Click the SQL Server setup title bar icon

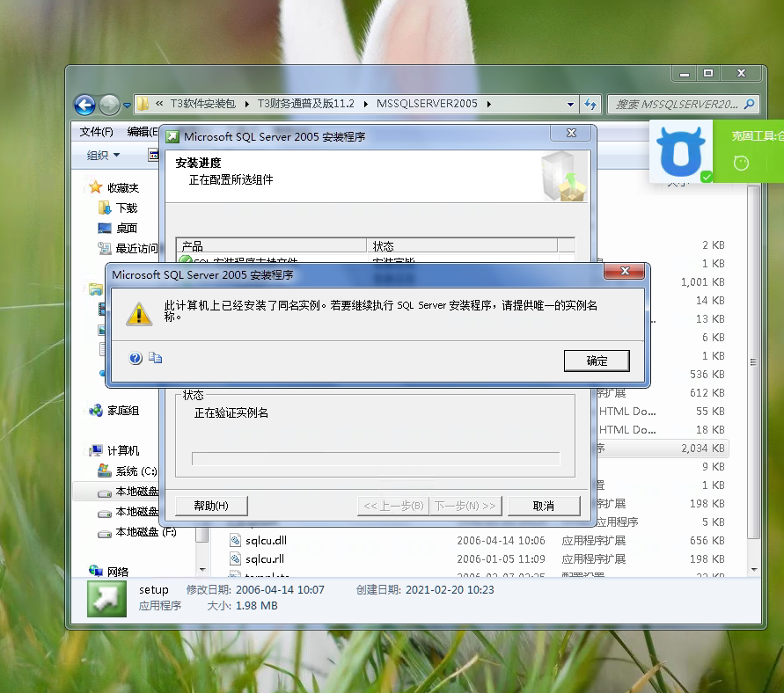(173, 136)
